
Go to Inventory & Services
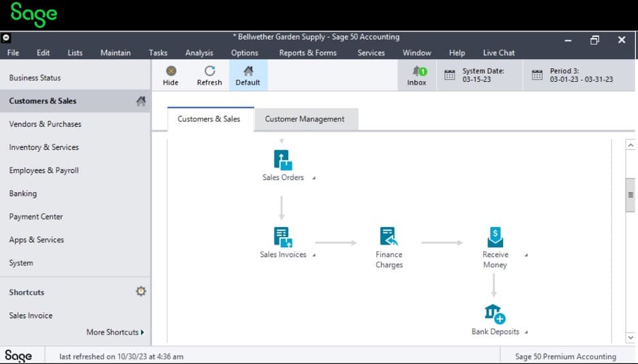(x=75, y=147)
